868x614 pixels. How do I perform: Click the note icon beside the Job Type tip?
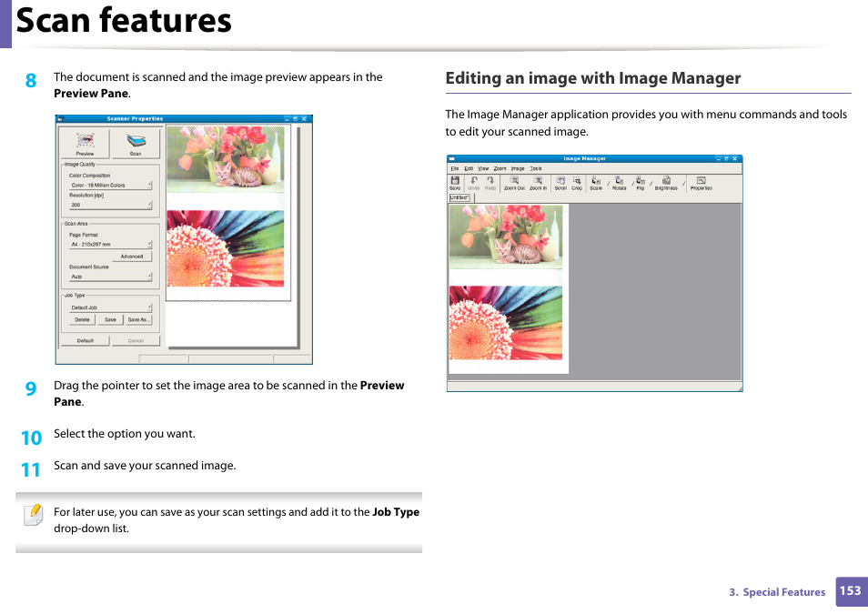[34, 514]
